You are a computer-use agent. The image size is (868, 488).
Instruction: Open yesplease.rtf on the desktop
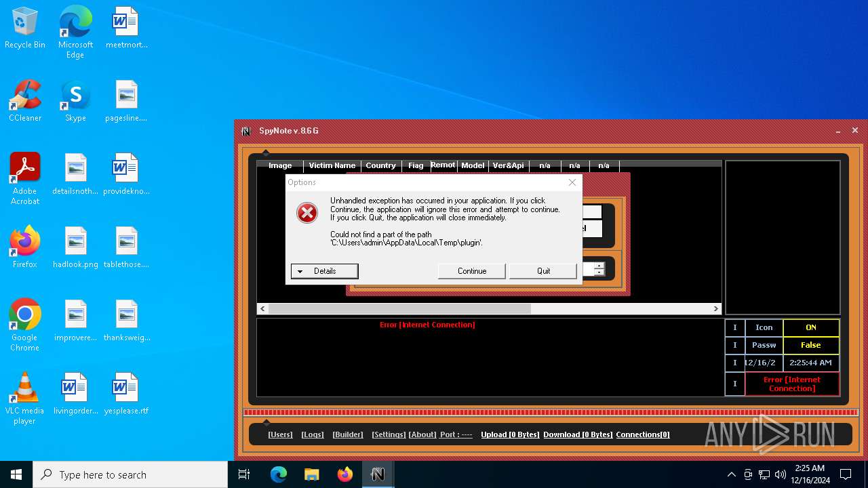pos(126,394)
